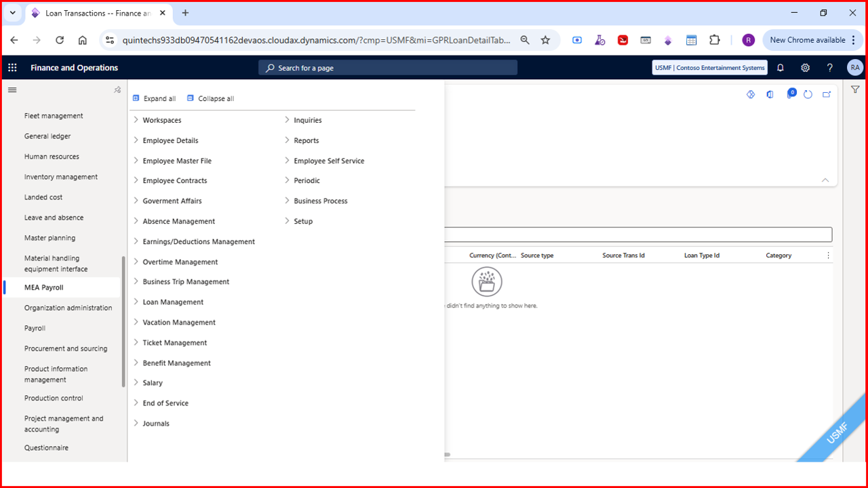
Task: Pin the navigation pane with the pushpin icon
Action: click(117, 89)
